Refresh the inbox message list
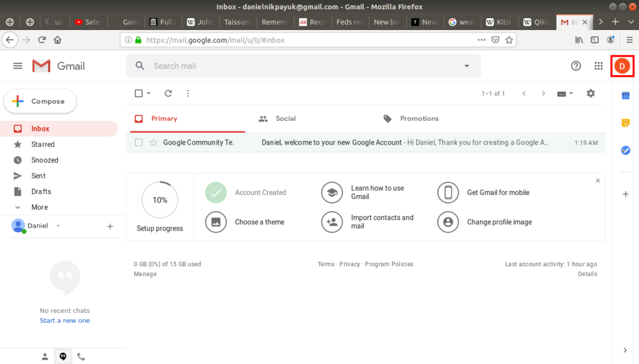 point(168,93)
